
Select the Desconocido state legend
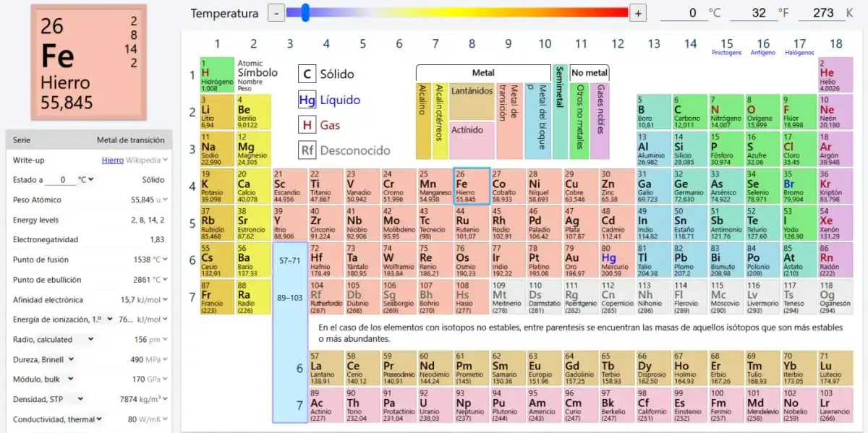[344, 150]
